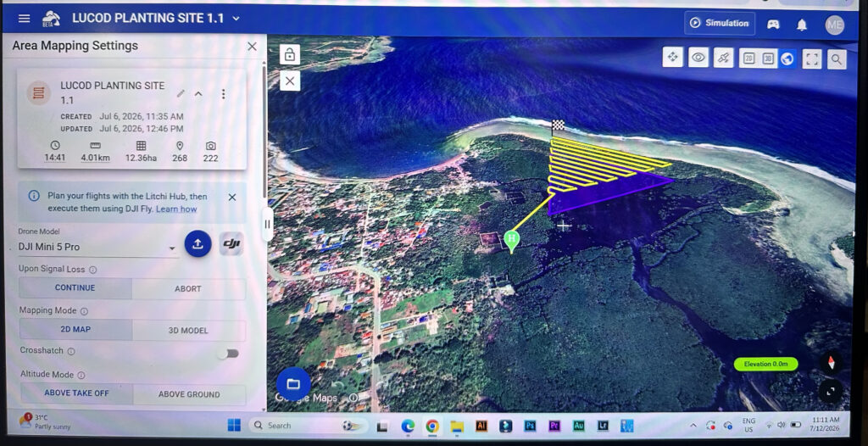Click the DJI logo button
868x446 pixels.
pos(231,244)
